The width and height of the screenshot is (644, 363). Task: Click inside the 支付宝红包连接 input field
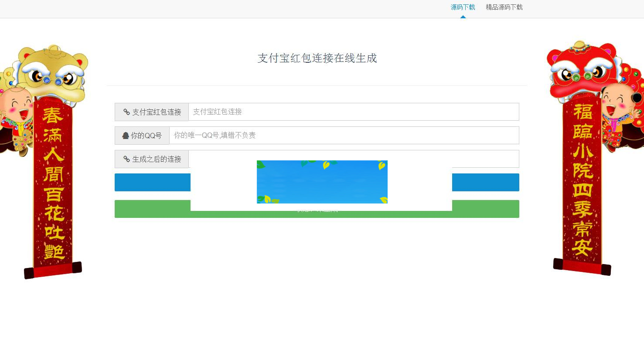click(x=353, y=112)
